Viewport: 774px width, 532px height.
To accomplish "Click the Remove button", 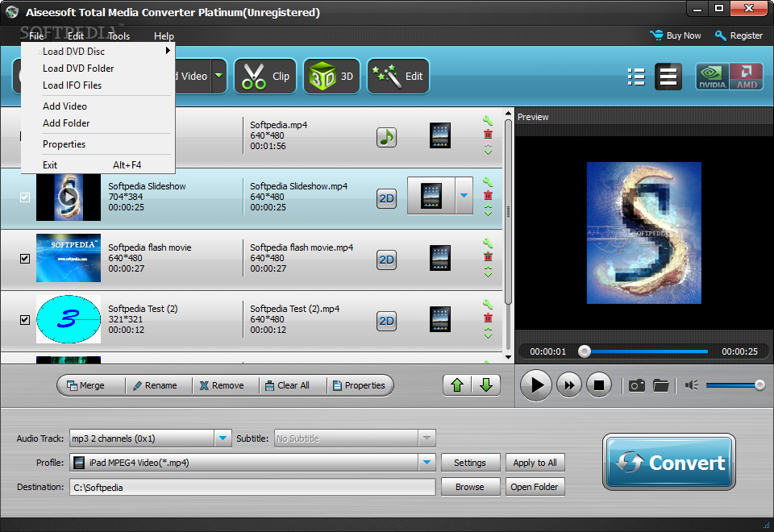I will pyautogui.click(x=226, y=385).
